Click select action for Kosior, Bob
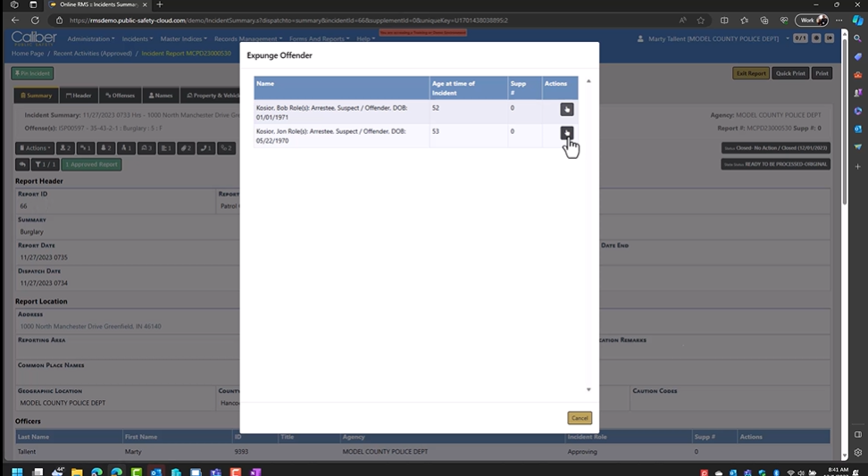The image size is (868, 476). coord(566,109)
